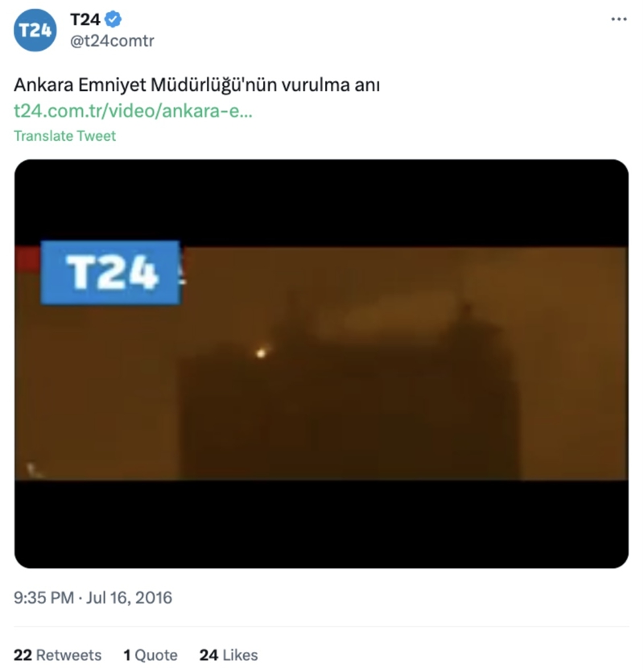
Task: Play the Ankara video thumbnail
Action: pyautogui.click(x=321, y=364)
